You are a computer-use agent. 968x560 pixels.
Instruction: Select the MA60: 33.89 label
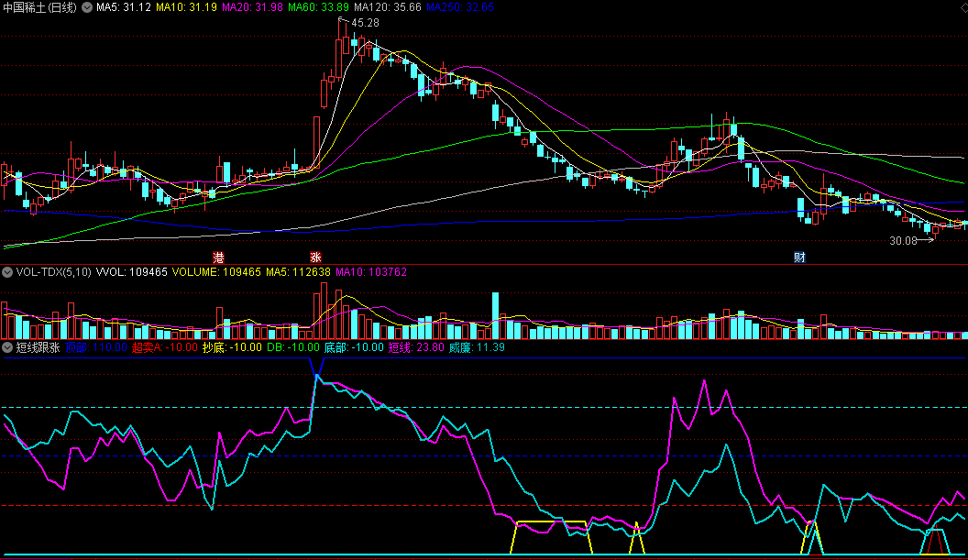(318, 7)
